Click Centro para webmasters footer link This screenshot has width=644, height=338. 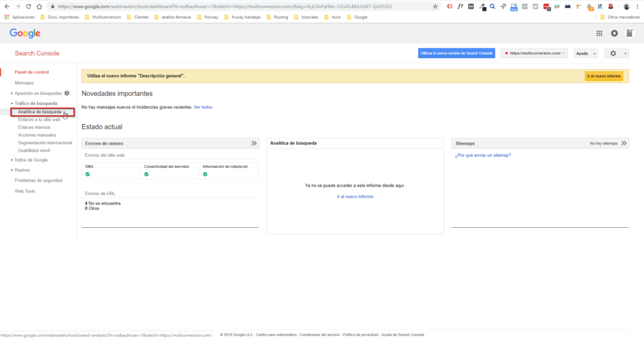coord(277,335)
